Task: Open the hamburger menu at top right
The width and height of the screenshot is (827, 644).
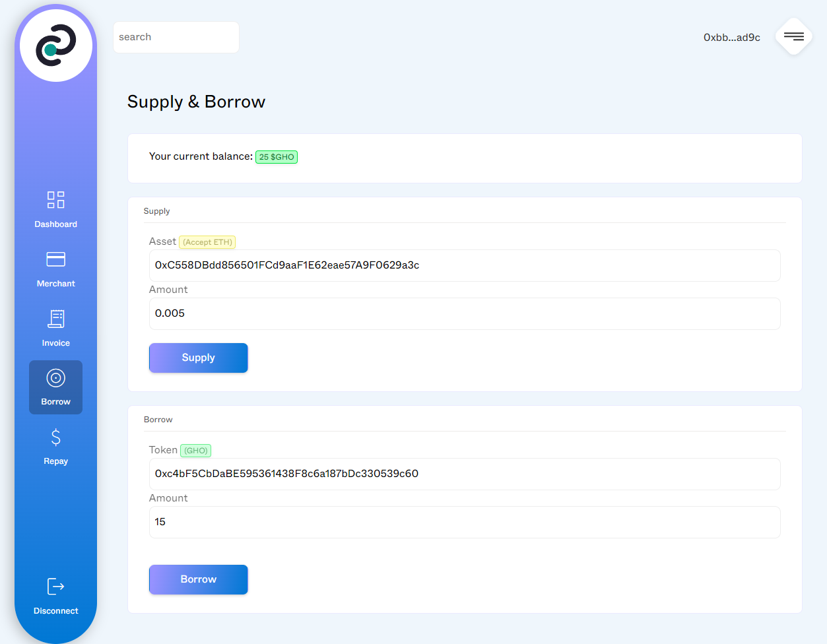Action: coord(793,36)
